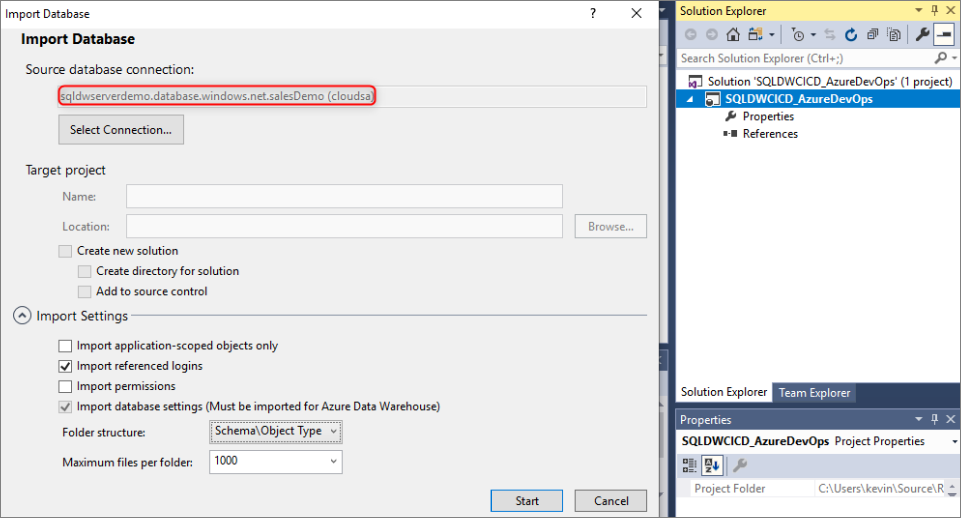Screen dimensions: 961x518
Task: Click the Browse button
Action: pos(610,226)
